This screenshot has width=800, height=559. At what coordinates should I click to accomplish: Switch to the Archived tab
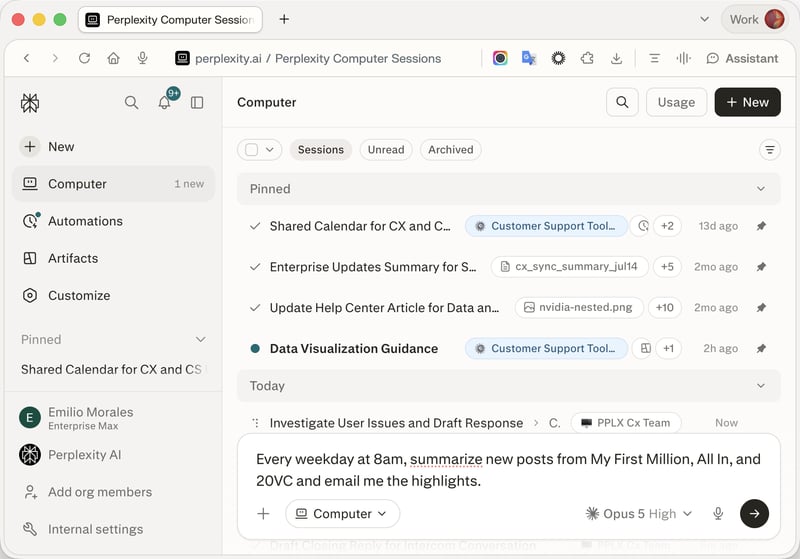(x=451, y=149)
